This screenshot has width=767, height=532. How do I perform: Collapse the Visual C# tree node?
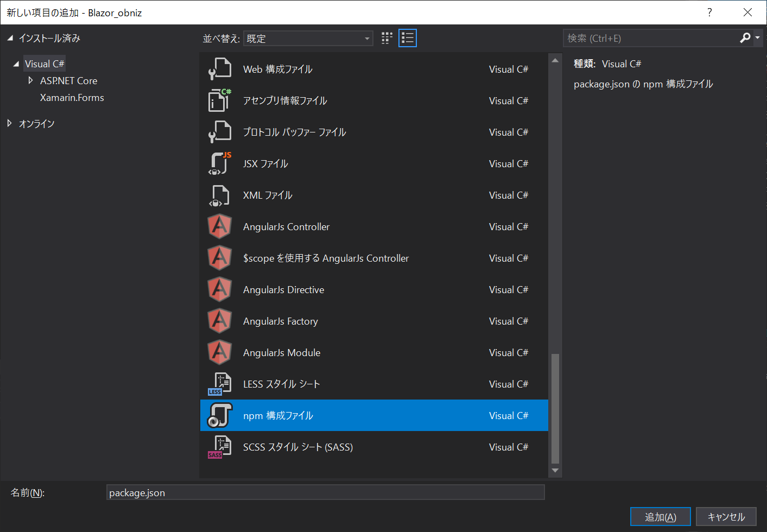tap(16, 64)
